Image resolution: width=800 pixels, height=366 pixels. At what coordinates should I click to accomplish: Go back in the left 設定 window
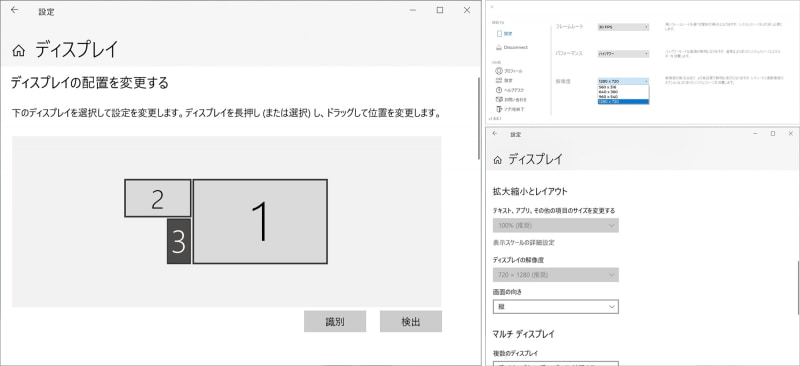coord(14,10)
